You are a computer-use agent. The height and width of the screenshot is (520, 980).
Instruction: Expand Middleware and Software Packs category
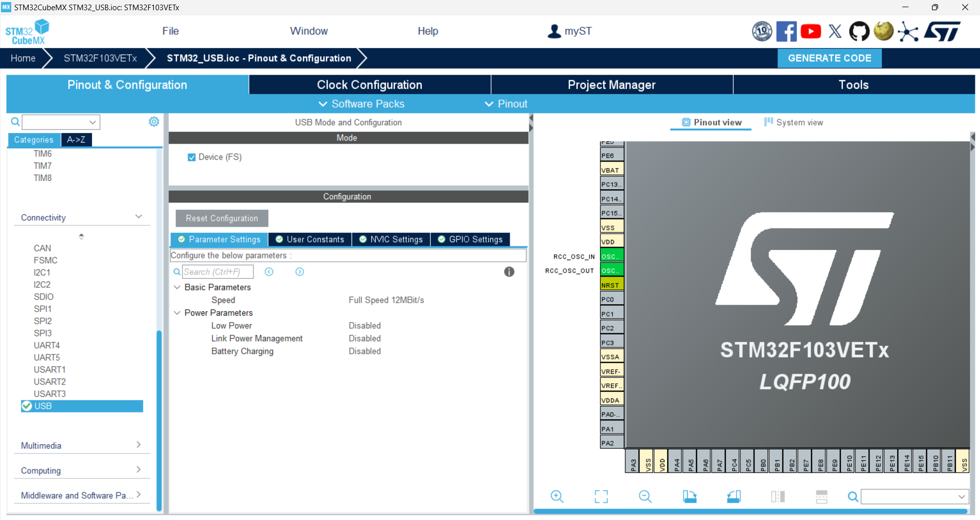coord(139,494)
